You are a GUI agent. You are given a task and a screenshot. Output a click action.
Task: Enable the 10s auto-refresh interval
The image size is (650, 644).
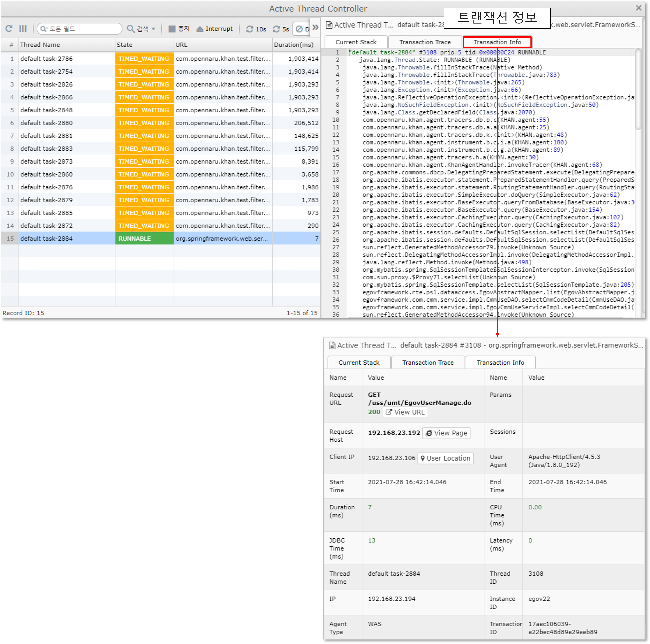[x=256, y=29]
